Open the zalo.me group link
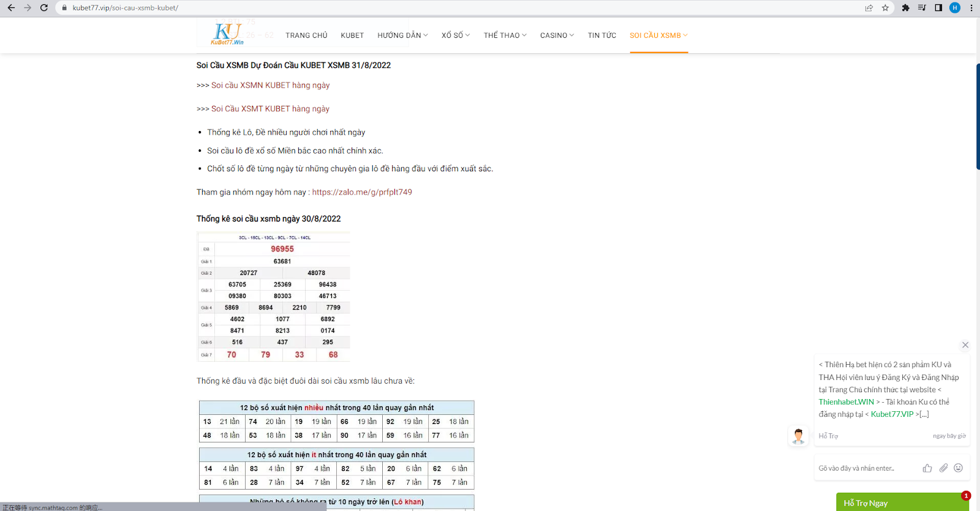 (x=362, y=192)
